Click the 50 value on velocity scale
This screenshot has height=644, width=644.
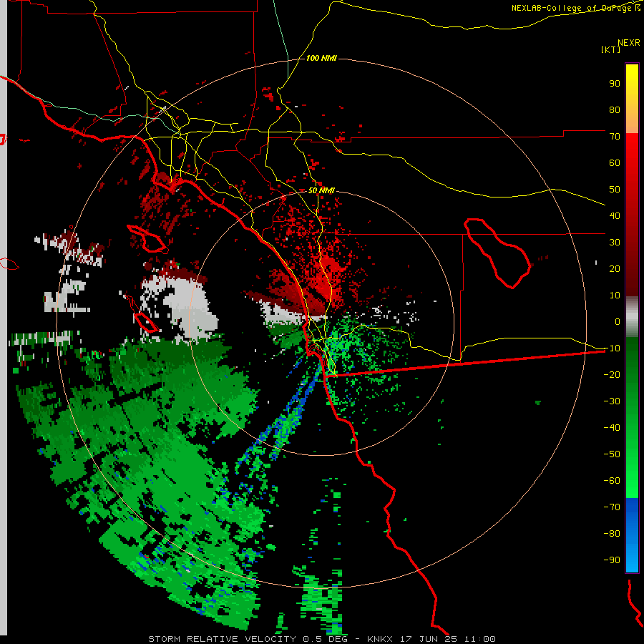coord(615,190)
